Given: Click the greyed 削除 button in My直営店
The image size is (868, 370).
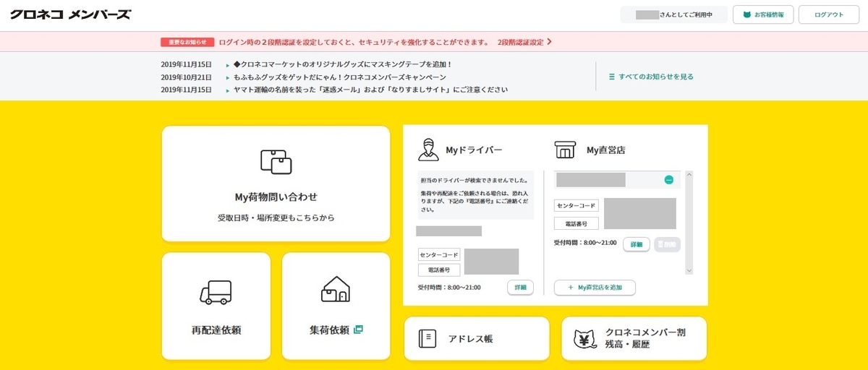Looking at the screenshot, I should coord(667,244).
